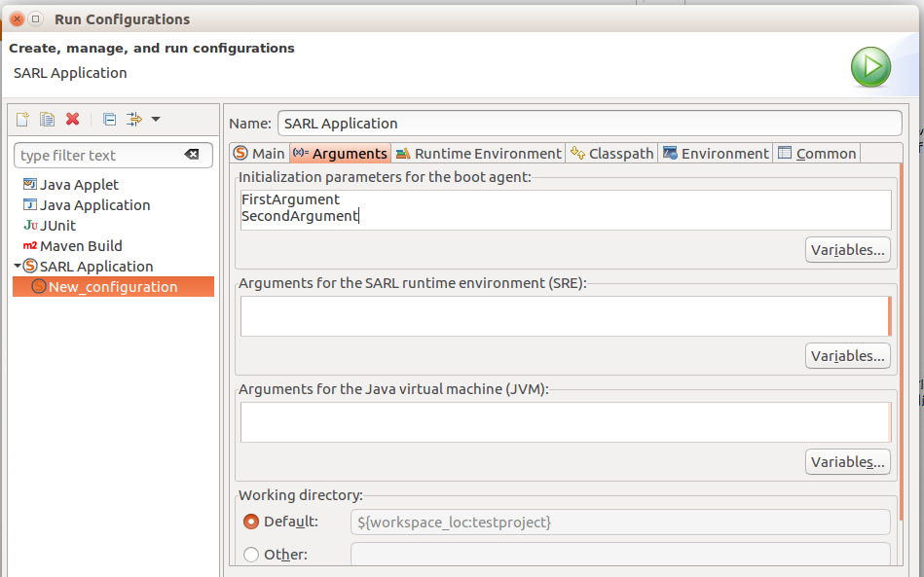Image resolution: width=924 pixels, height=577 pixels.
Task: Select the Other working directory radio button
Action: point(251,555)
